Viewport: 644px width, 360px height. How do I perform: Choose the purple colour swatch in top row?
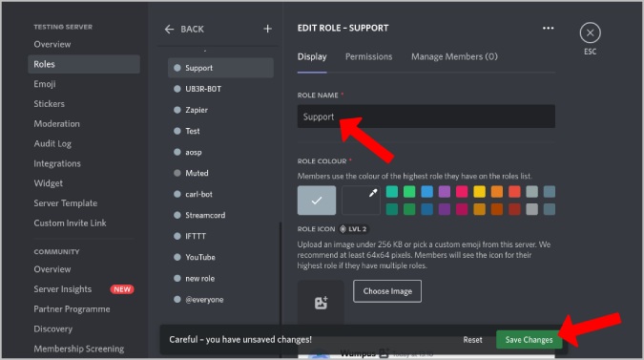(445, 192)
